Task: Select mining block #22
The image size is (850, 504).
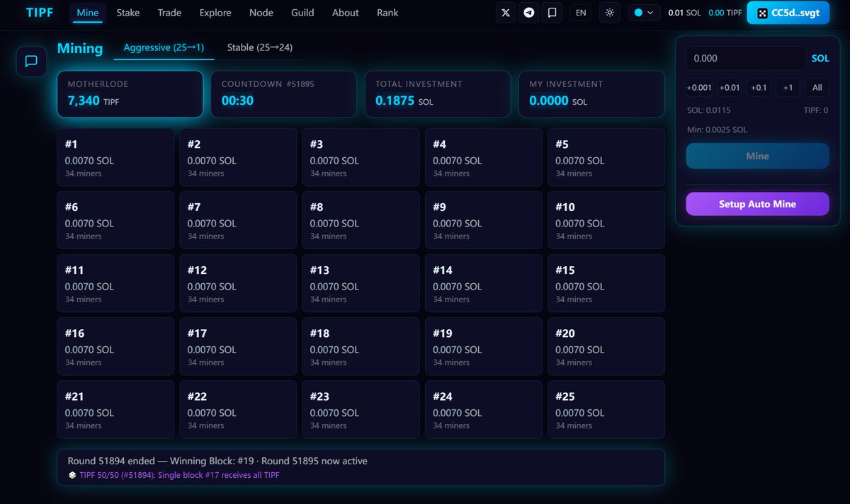Action: [x=238, y=409]
